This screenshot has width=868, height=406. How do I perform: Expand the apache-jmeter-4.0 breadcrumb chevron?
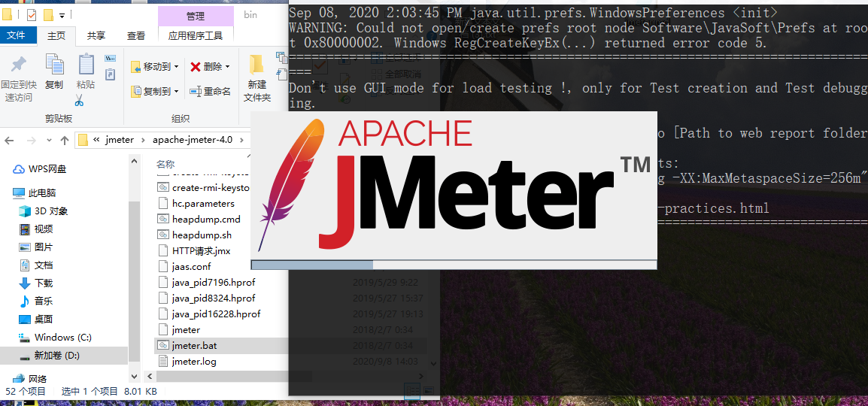[x=241, y=140]
